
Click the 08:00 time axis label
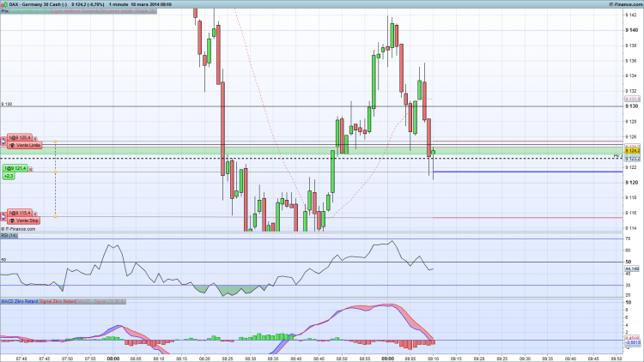click(x=113, y=359)
